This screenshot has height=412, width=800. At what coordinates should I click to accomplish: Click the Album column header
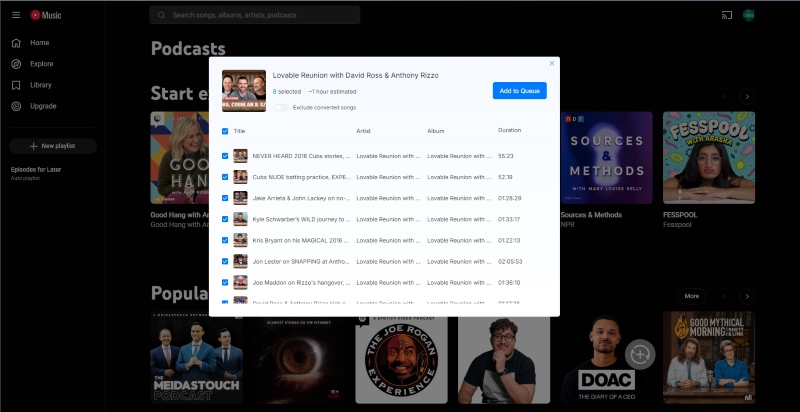tap(436, 131)
